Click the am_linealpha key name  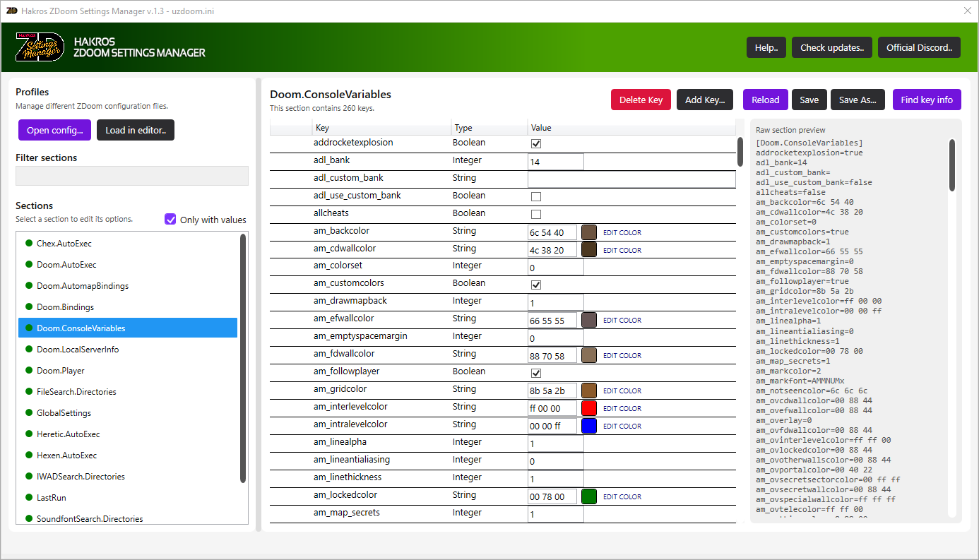click(x=340, y=442)
